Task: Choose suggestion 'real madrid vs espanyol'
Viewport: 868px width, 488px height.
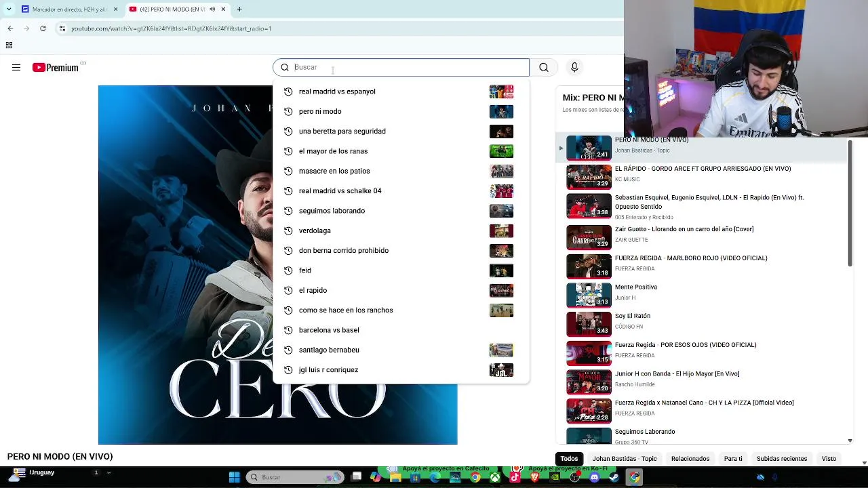Action: tap(401, 91)
